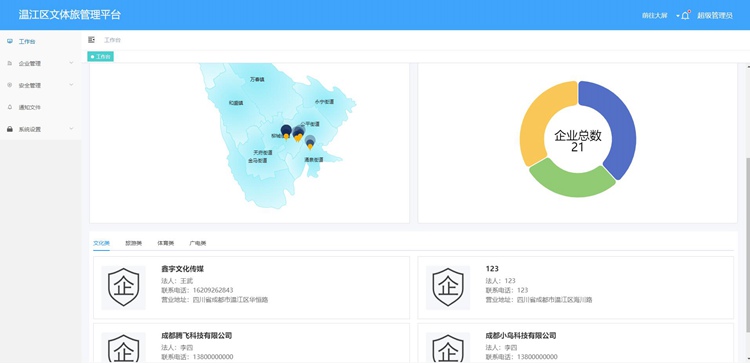Viewport: 750px width, 363px height.
Task: Click the page vertical scrollbar thumb
Action: pyautogui.click(x=747, y=245)
